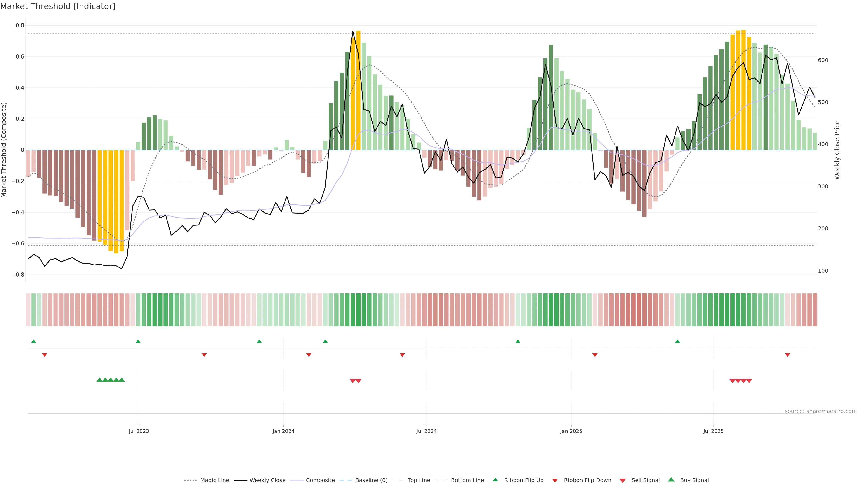Click the leftmost green buy signal triangle
Image resolution: width=868 pixels, height=488 pixels.
tap(99, 380)
